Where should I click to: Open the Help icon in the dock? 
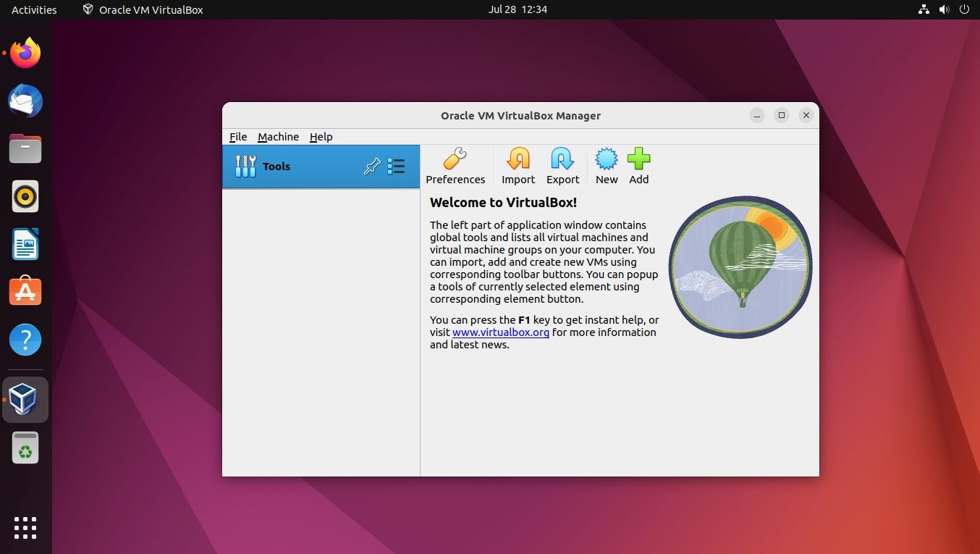coord(25,340)
